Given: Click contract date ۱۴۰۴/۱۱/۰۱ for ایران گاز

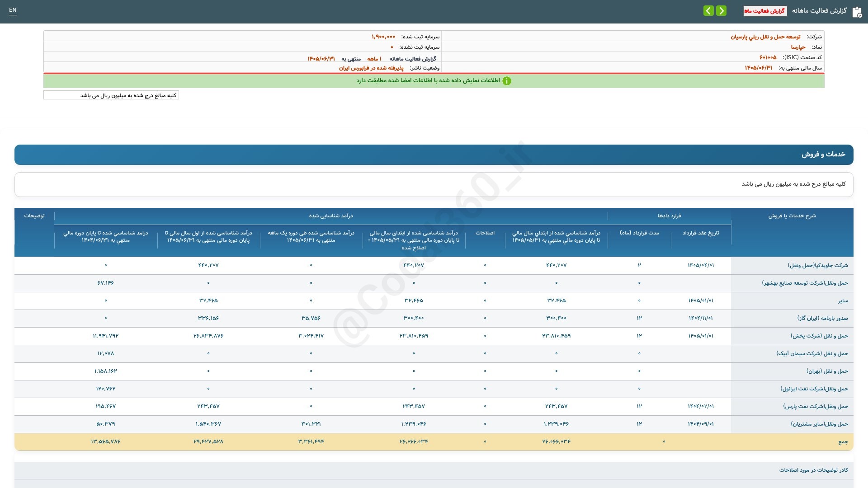Looking at the screenshot, I should (701, 318).
